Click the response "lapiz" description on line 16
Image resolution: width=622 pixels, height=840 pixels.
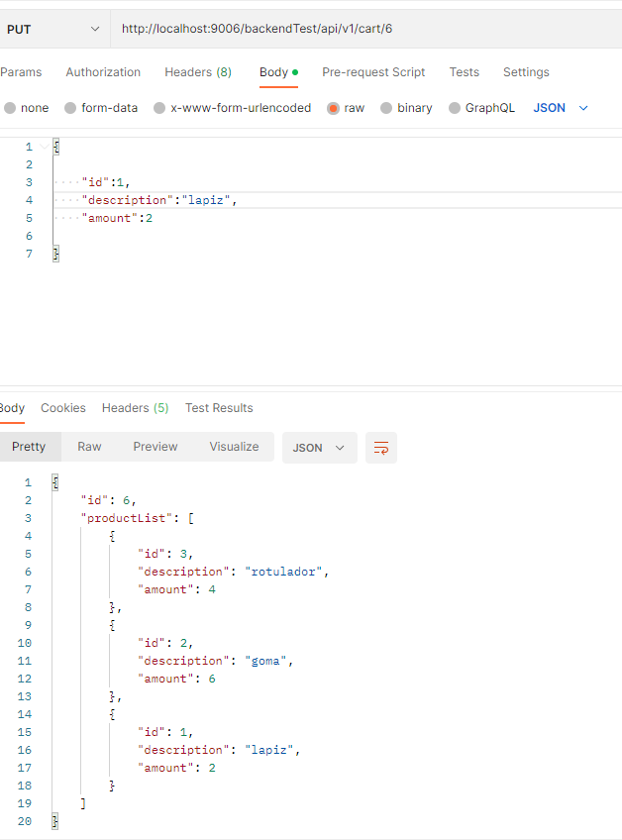[x=269, y=750]
